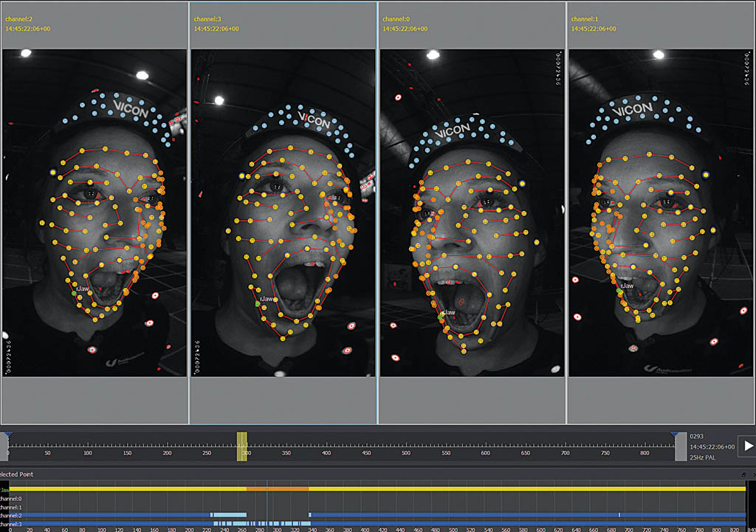The width and height of the screenshot is (756, 532).
Task: Select the green rJaw marker in channel:1 view
Action: (619, 291)
